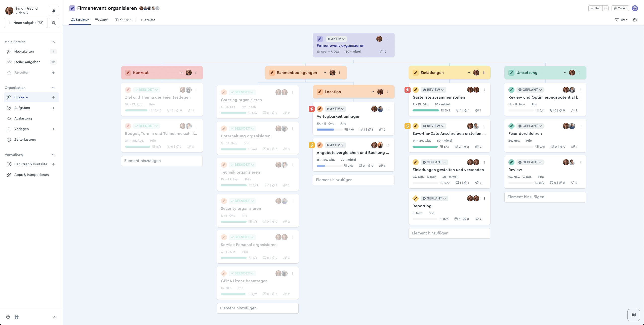Switch to the Gantt tab
Screen dimensions: 644x325
coord(102,20)
